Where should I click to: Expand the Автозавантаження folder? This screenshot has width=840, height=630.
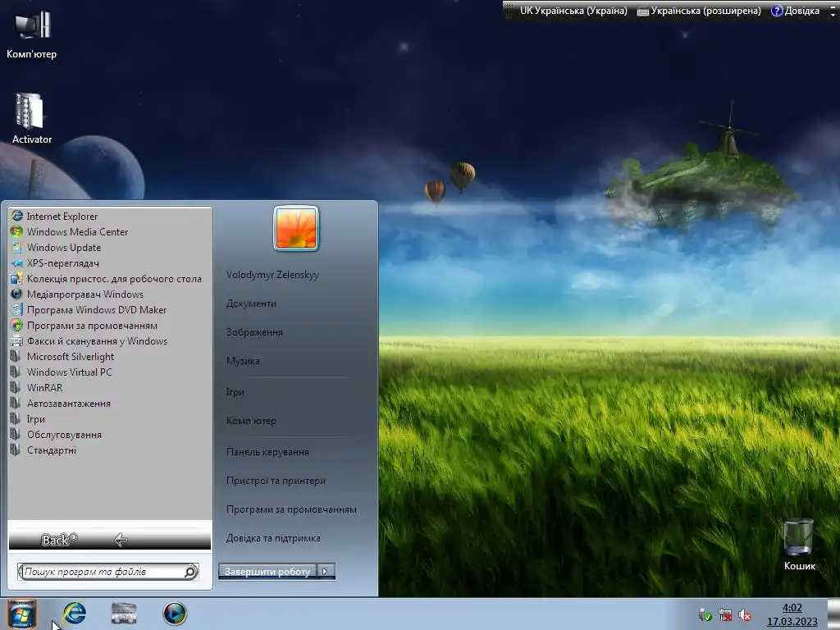click(x=61, y=404)
